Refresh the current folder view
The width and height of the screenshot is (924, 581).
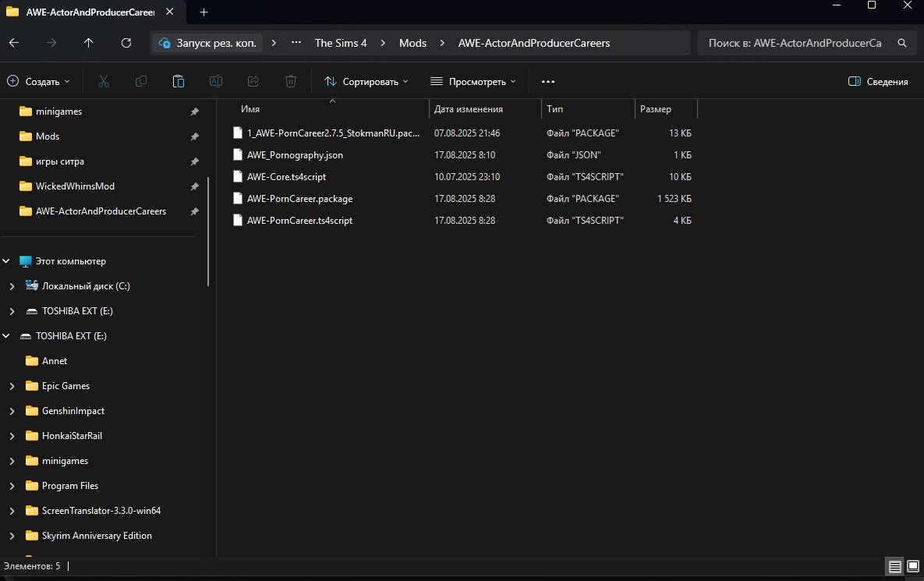click(126, 43)
